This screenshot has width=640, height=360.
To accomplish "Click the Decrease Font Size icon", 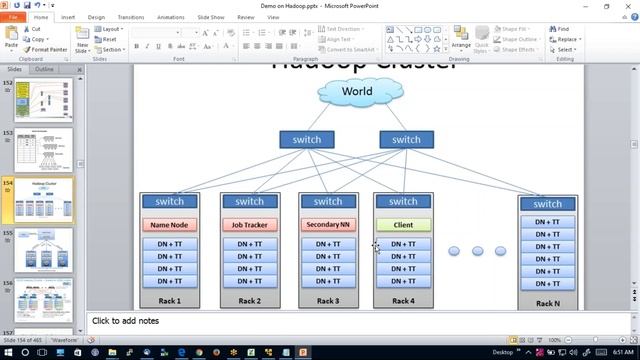I will click(x=216, y=33).
